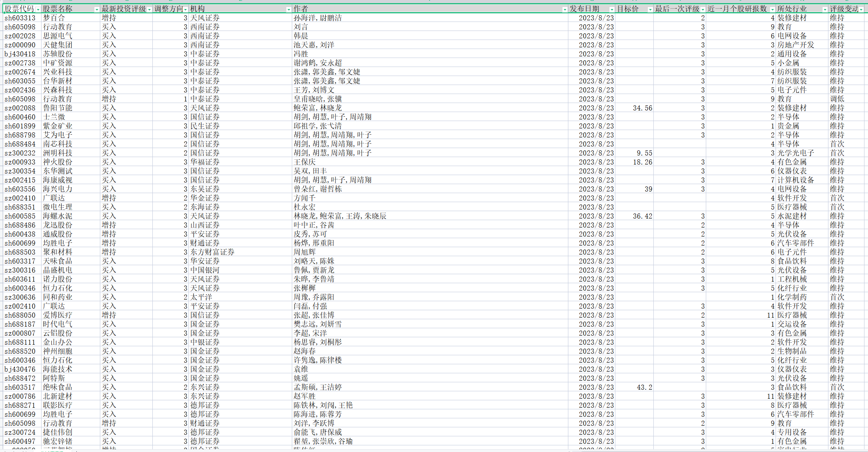Select the 计算机设备 industry cell

(802, 180)
